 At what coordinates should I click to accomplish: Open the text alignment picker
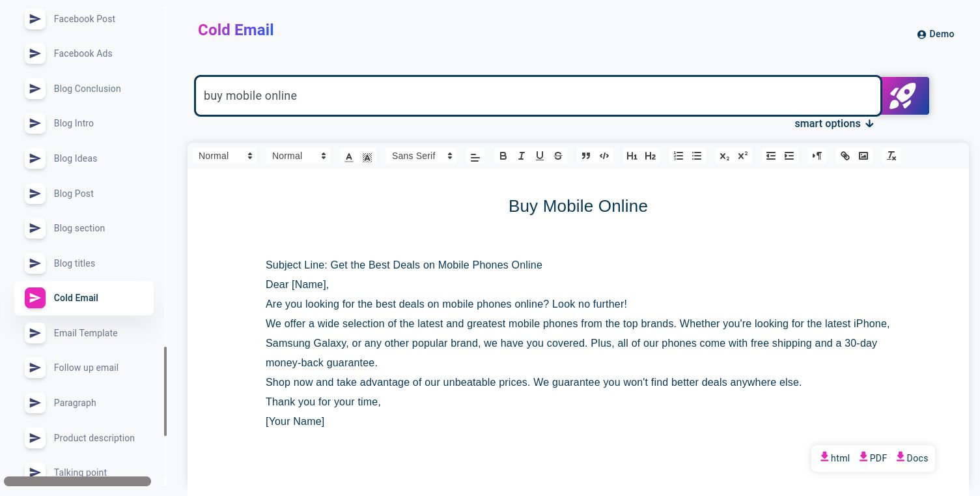(x=475, y=156)
